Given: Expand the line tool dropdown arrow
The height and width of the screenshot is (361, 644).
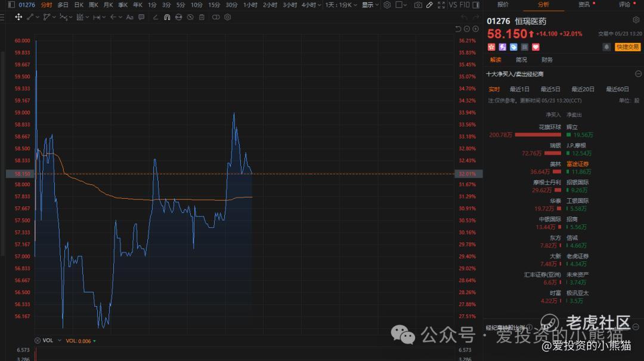Looking at the screenshot, I should pyautogui.click(x=38, y=17).
